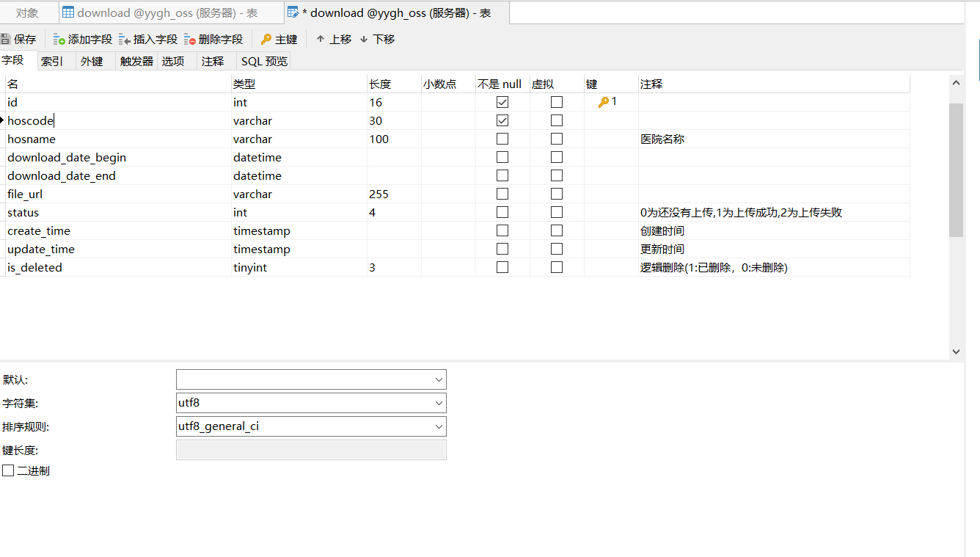Check 虚拟 for id field
Screen dimensions: 980x557
[557, 102]
